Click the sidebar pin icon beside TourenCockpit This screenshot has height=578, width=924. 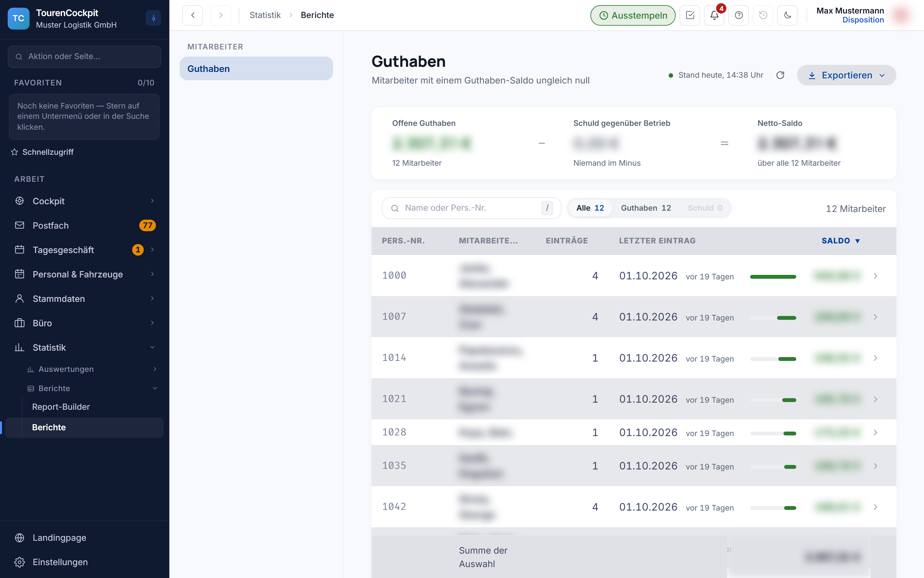[153, 18]
